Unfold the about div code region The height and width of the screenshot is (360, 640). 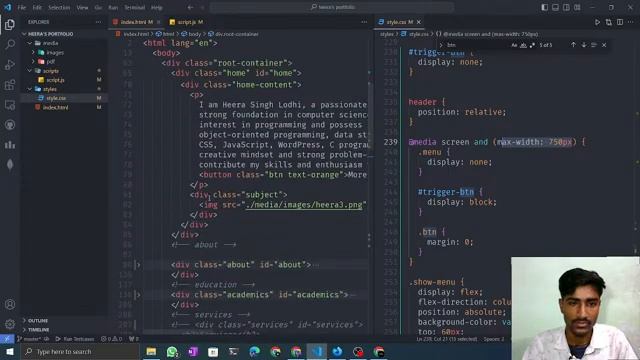[138, 264]
